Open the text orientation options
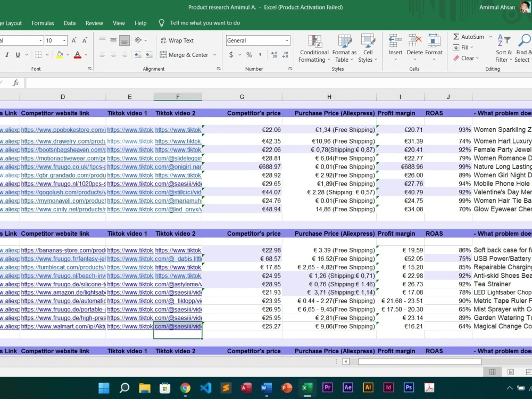532x399 pixels. tap(138, 40)
